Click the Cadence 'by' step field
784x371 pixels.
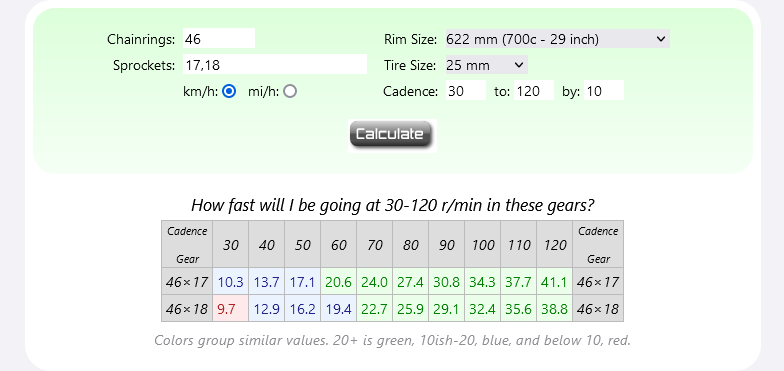pyautogui.click(x=604, y=90)
